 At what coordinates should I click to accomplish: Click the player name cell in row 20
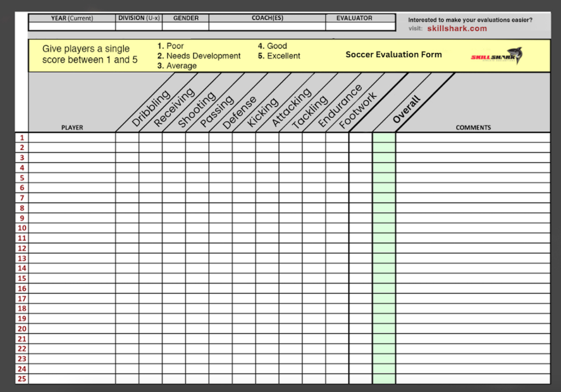[x=72, y=328]
